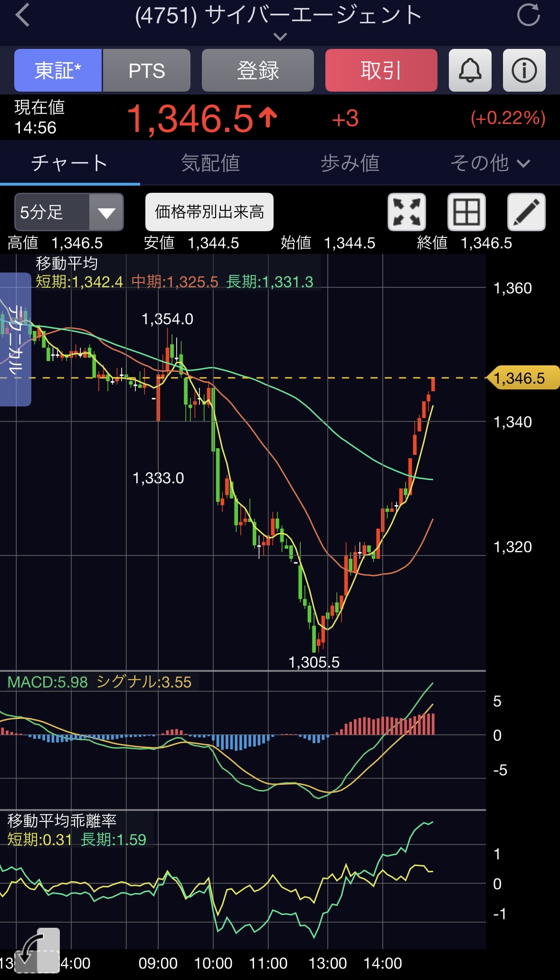Select the 東証 market toggle
This screenshot has height=980, width=560.
point(58,70)
